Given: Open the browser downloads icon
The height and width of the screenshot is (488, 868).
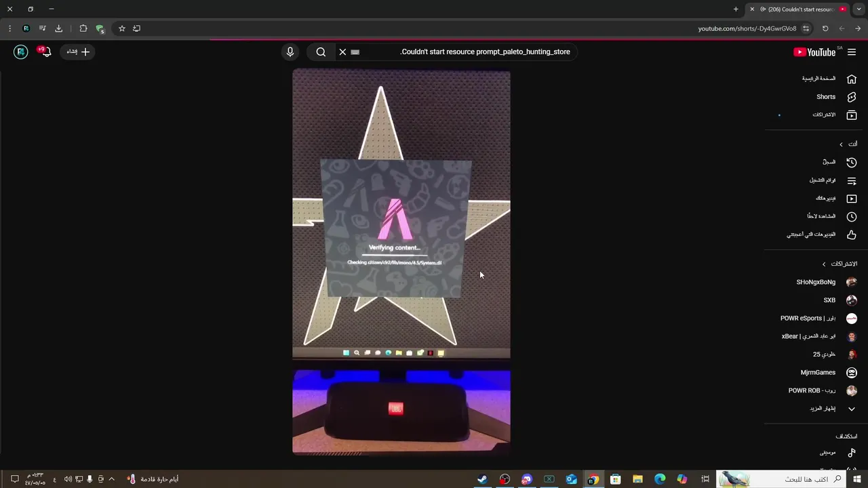Looking at the screenshot, I should click(x=58, y=28).
